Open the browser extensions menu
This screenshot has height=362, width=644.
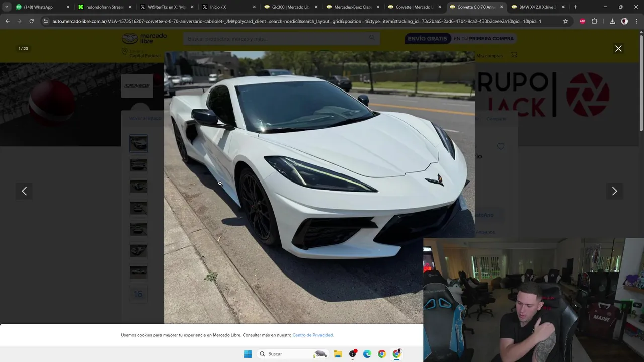pos(595,21)
